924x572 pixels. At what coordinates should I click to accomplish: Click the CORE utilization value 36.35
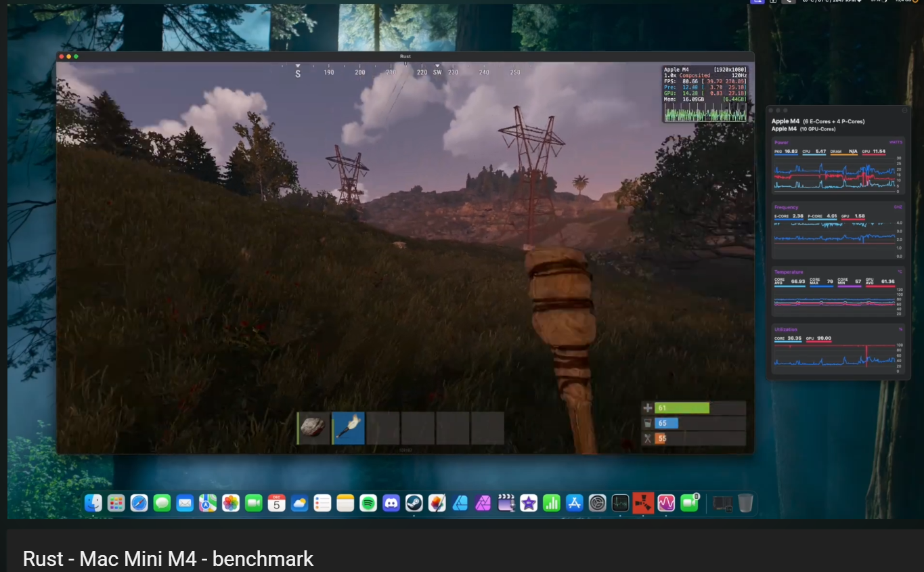794,338
